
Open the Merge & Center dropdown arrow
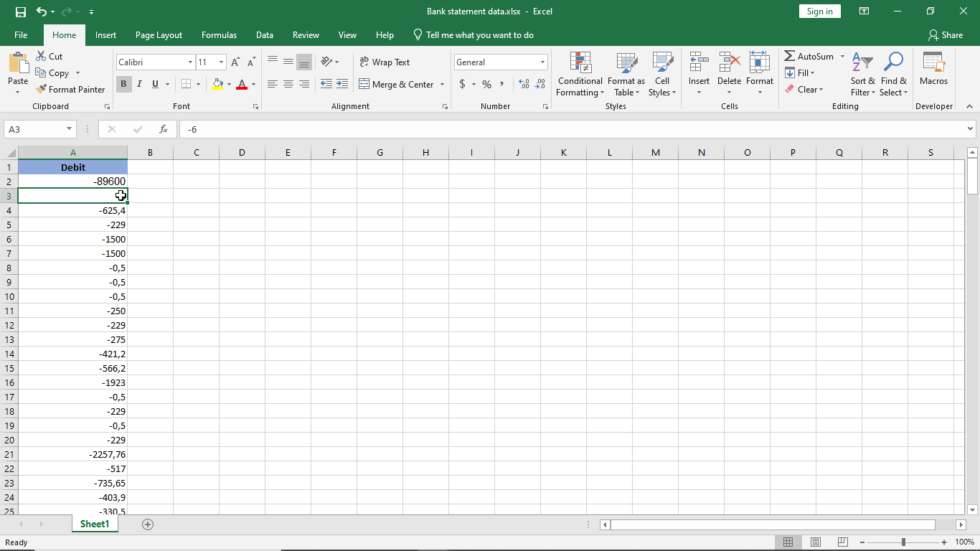pos(442,84)
